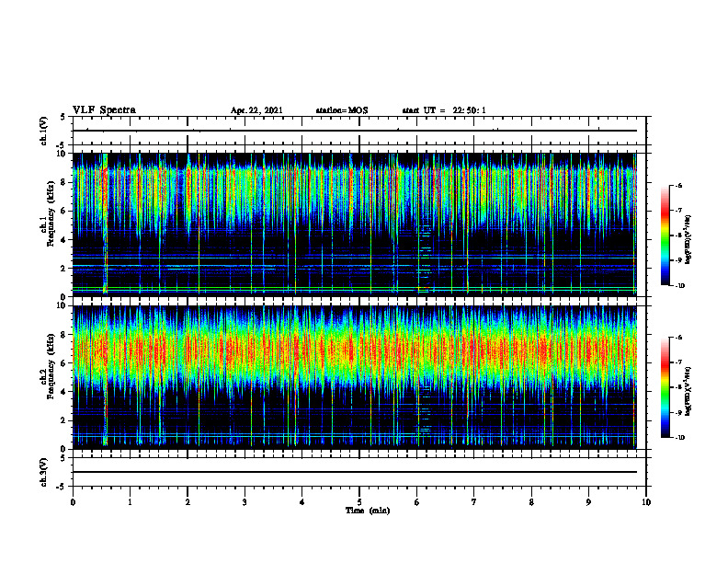This screenshot has width=728, height=563.
Task: Select the "start UT = 22:50: 1" text
Action: [x=444, y=110]
